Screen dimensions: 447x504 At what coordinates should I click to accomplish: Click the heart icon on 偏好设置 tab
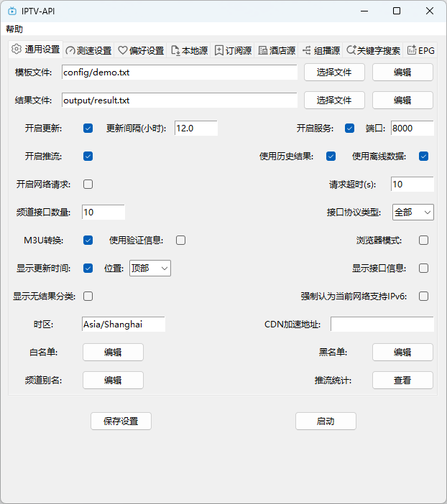click(123, 50)
